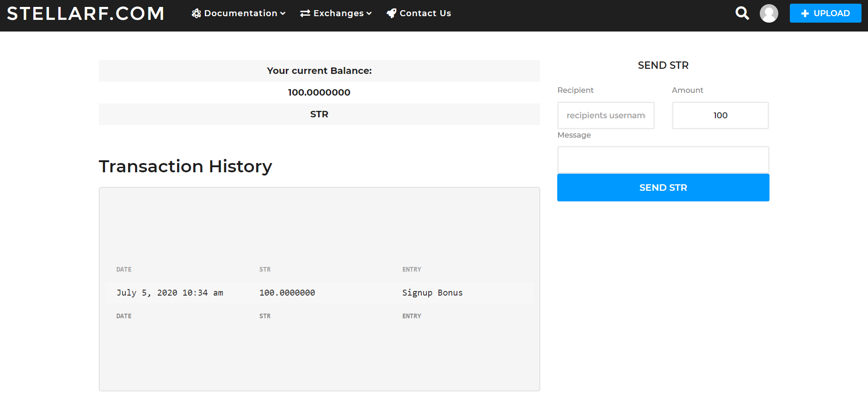Click the Transaction History heading
This screenshot has height=406, width=868.
point(185,166)
